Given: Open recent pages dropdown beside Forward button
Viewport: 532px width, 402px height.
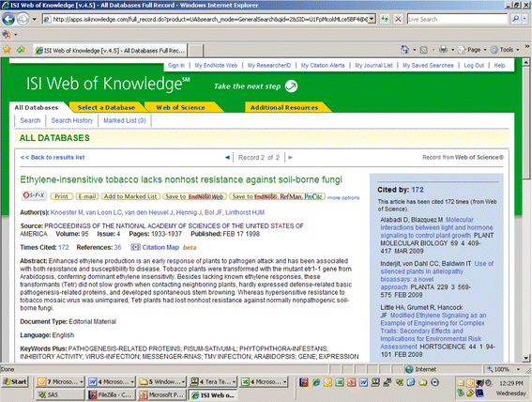Looking at the screenshot, I should tap(35, 20).
